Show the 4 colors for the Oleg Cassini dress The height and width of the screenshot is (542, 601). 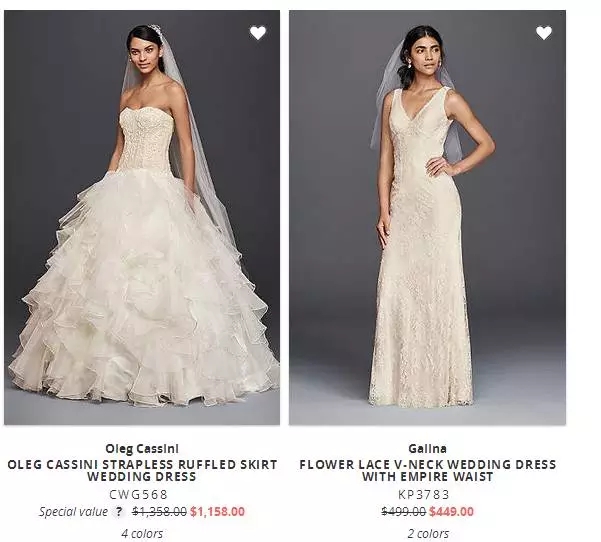(x=142, y=534)
